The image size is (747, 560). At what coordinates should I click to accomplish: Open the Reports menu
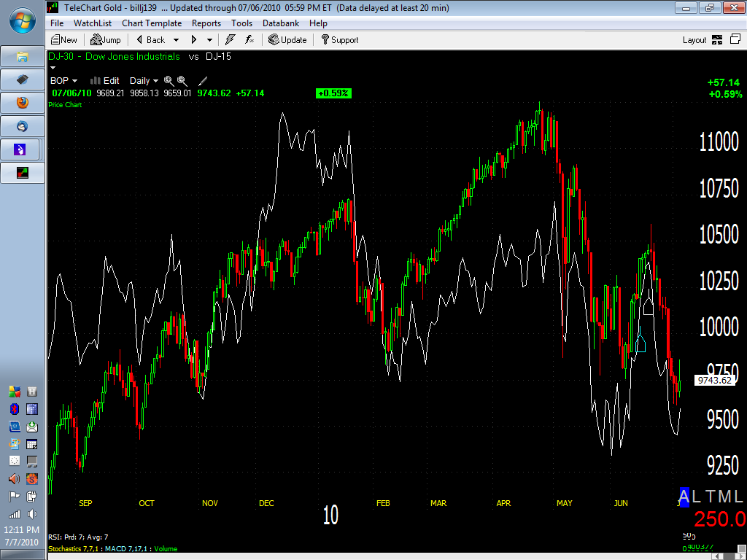coord(206,23)
